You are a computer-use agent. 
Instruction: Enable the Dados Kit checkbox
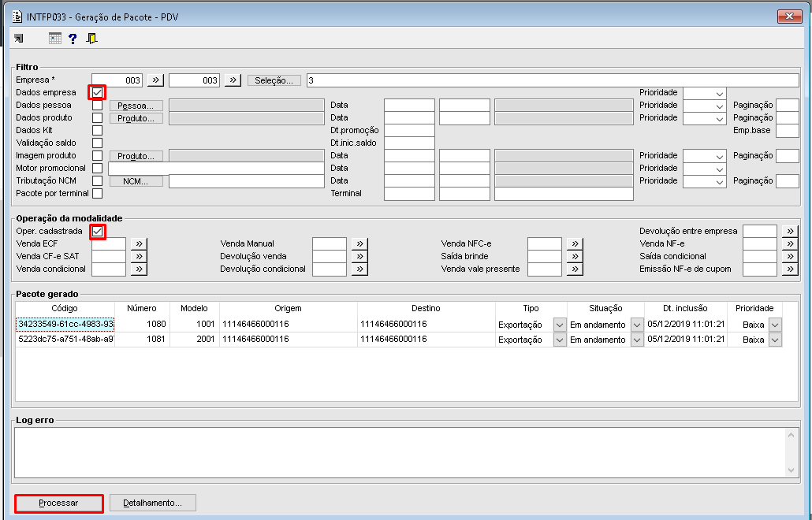click(x=97, y=130)
